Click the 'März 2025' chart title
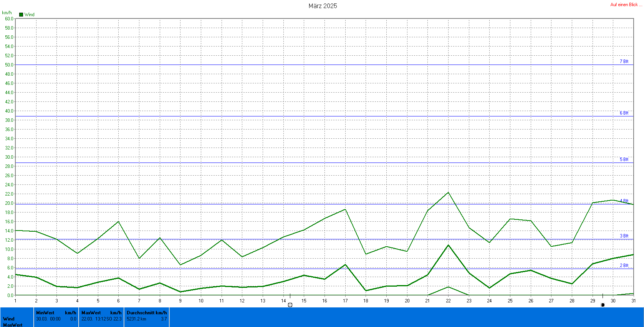This screenshot has height=327, width=644. pos(323,6)
